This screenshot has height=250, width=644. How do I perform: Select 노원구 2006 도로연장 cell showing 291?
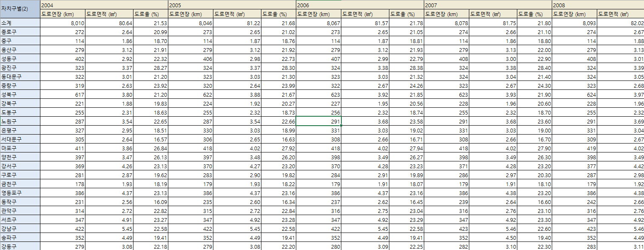(319, 121)
